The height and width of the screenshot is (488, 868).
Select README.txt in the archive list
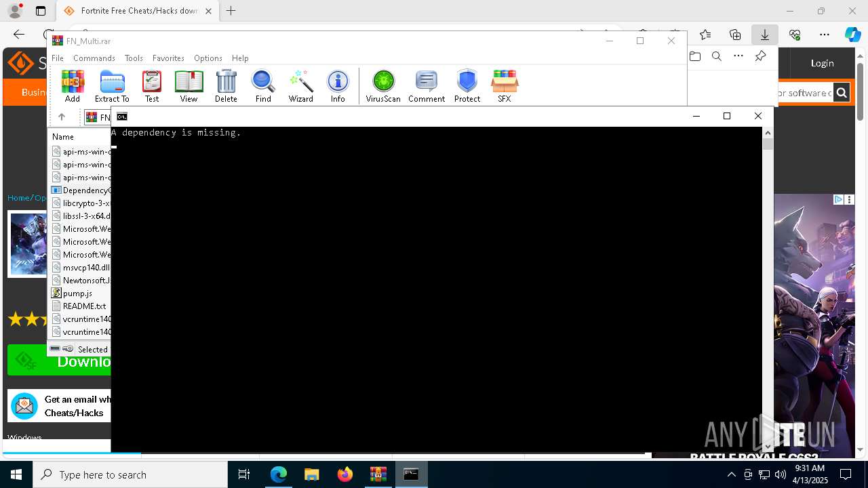coord(81,306)
